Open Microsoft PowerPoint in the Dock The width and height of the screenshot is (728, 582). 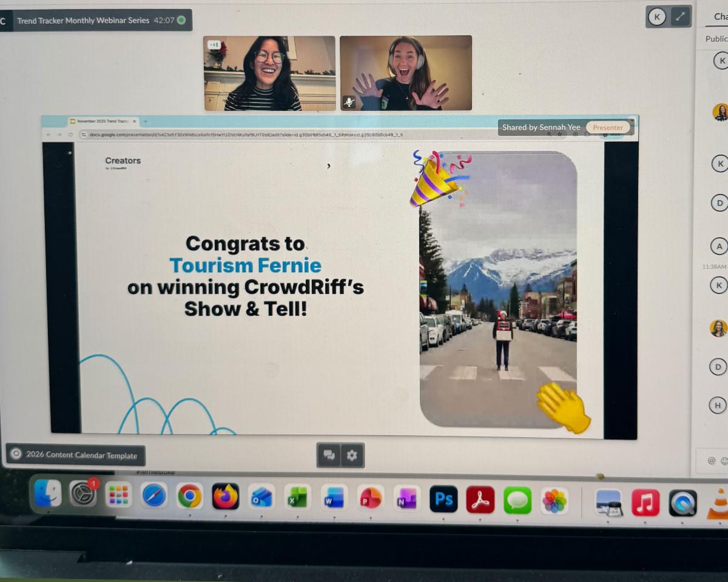(371, 499)
